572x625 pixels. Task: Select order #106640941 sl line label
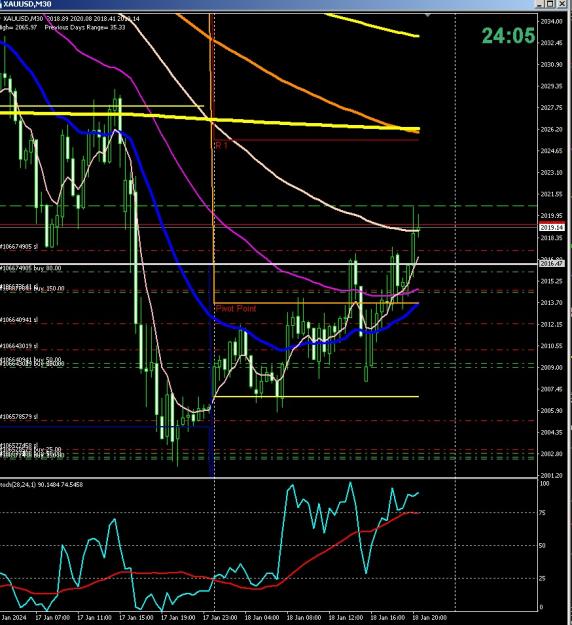[x=19, y=320]
